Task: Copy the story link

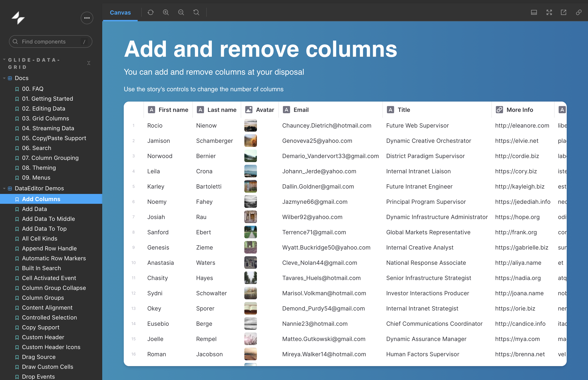Action: pos(579,12)
